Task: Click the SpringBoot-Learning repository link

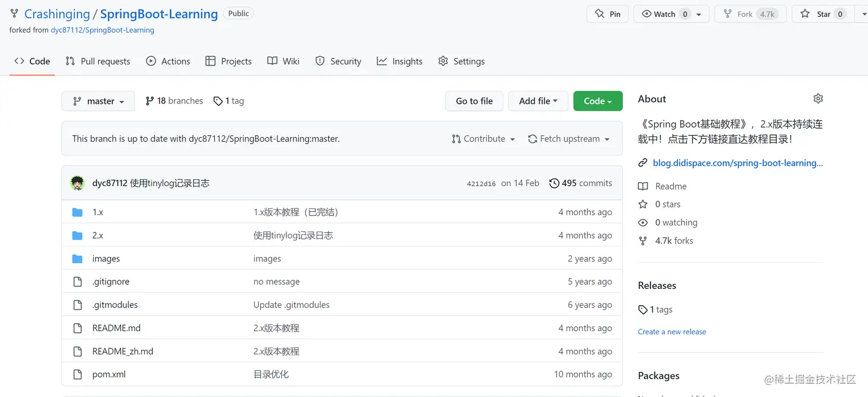Action: (159, 14)
